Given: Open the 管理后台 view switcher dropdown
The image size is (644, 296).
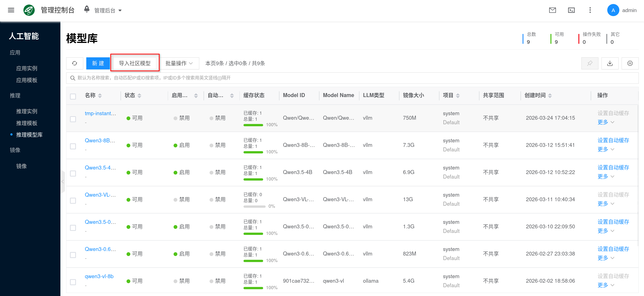Looking at the screenshot, I should pyautogui.click(x=108, y=11).
